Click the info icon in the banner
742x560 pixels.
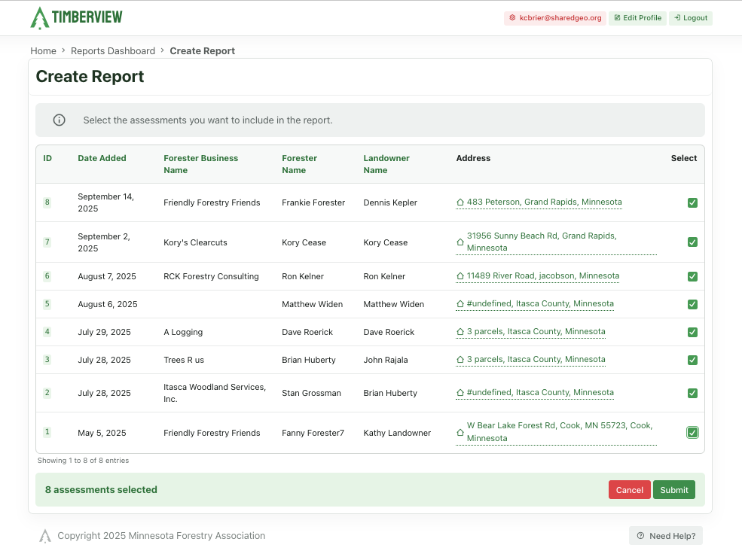coord(60,120)
